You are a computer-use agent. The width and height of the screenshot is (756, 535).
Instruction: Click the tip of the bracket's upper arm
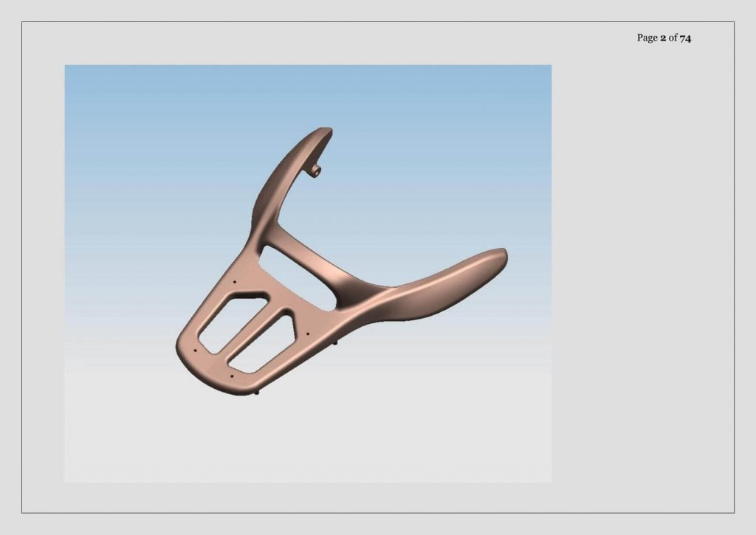(324, 131)
